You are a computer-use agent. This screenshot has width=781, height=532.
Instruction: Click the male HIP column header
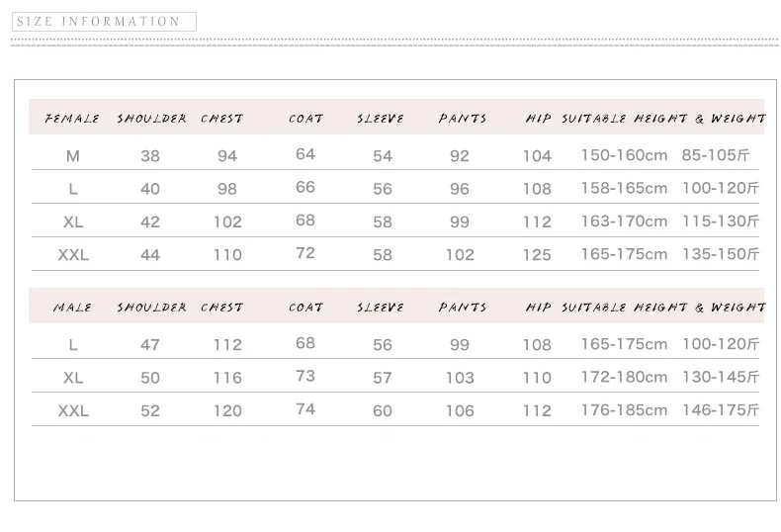click(539, 308)
